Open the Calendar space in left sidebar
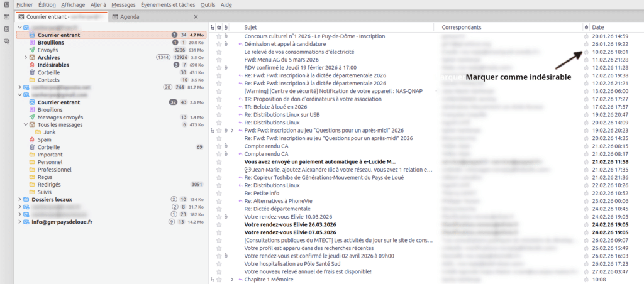 point(6,18)
